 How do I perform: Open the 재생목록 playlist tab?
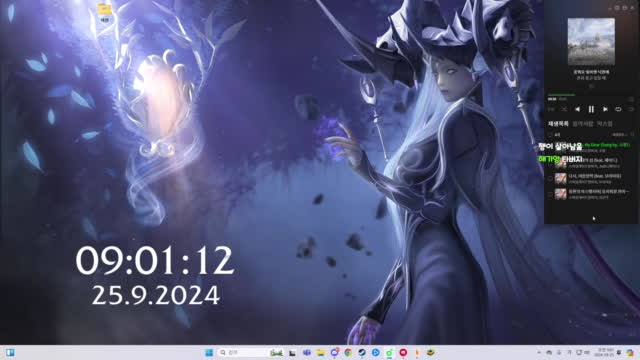point(558,123)
